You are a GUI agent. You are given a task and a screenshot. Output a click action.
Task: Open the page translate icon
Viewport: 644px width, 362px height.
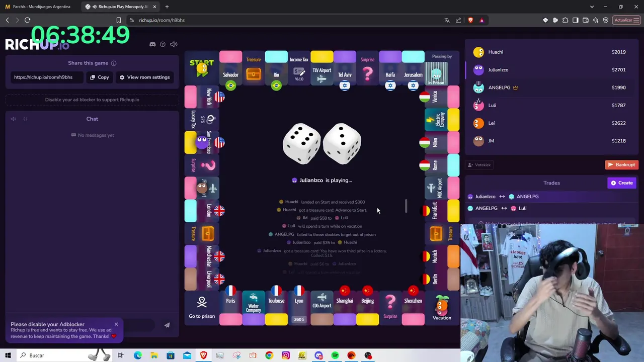point(447,20)
